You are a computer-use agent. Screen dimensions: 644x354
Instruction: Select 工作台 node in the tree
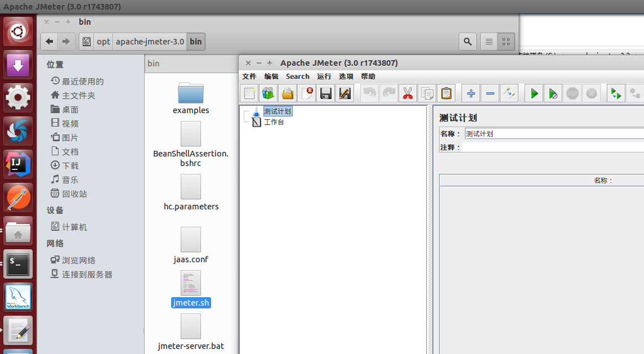point(274,122)
